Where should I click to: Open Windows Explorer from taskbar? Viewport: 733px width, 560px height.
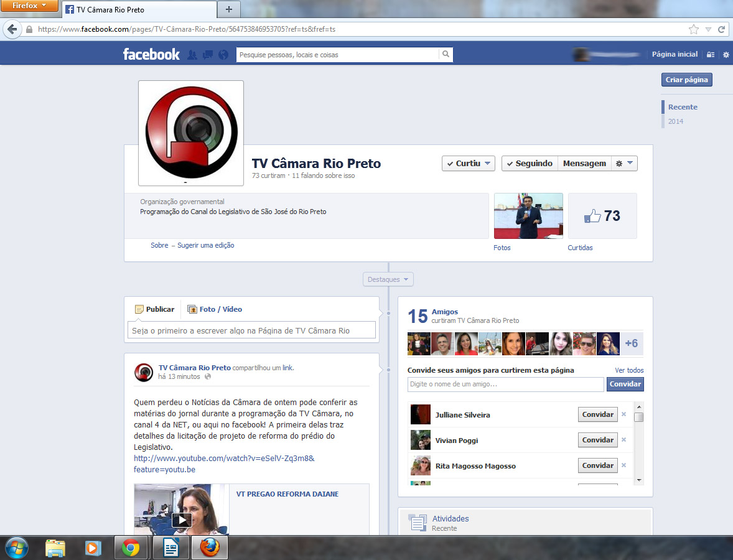coord(55,548)
